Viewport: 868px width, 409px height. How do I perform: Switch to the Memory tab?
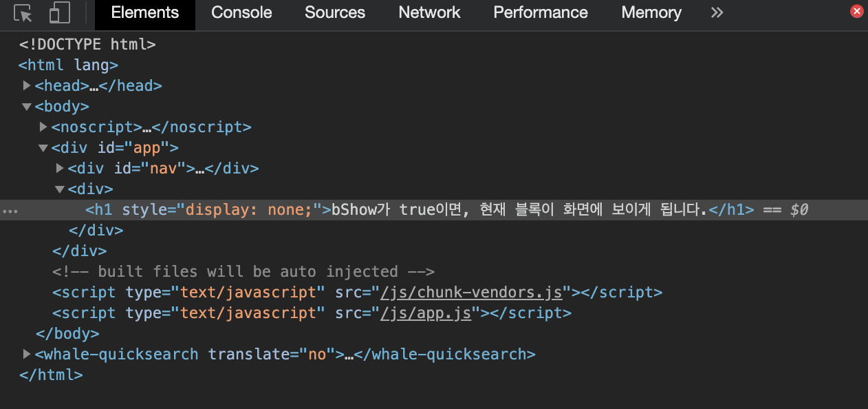point(651,12)
